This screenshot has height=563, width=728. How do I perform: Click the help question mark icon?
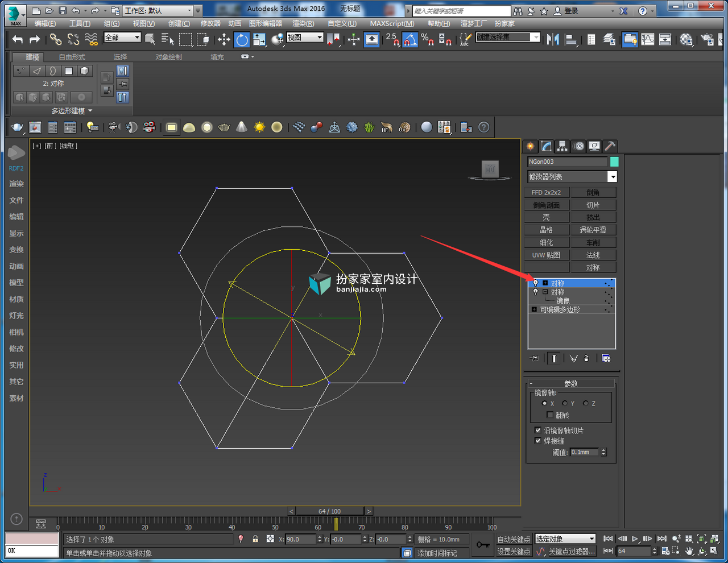click(x=483, y=127)
